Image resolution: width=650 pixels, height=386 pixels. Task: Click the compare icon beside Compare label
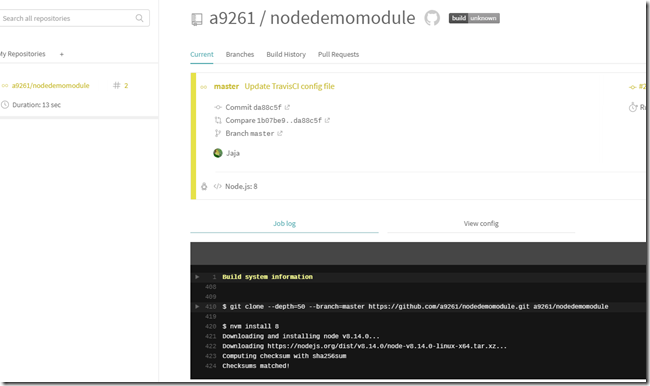click(218, 120)
